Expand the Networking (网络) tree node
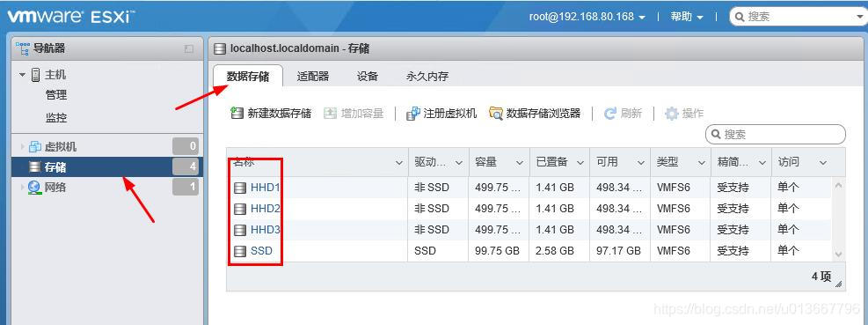This screenshot has width=868, height=325. click(x=23, y=188)
